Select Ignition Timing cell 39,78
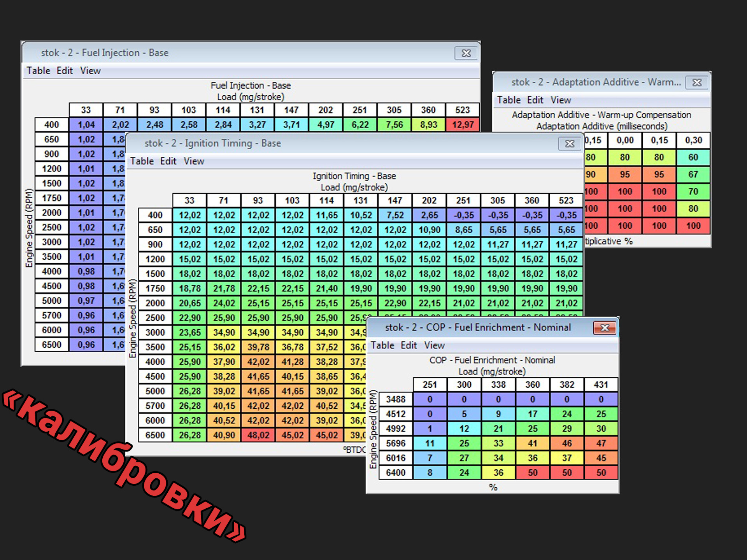The width and height of the screenshot is (747, 560). click(258, 347)
